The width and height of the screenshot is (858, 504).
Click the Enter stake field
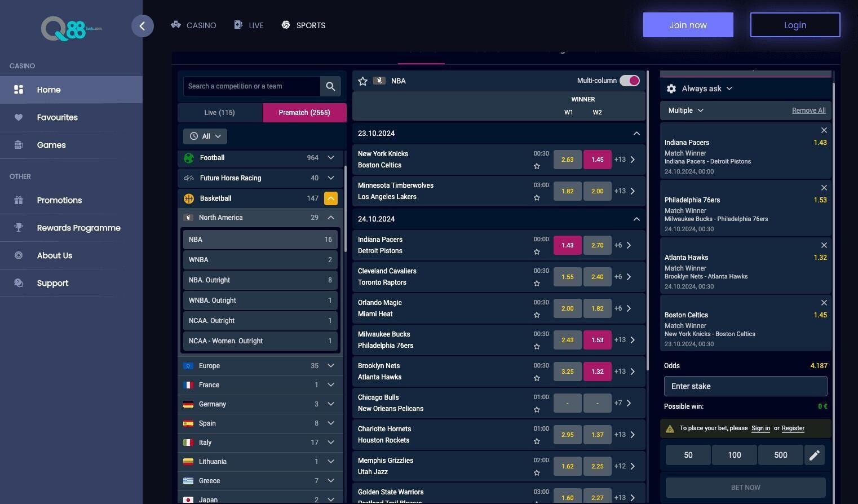click(746, 386)
